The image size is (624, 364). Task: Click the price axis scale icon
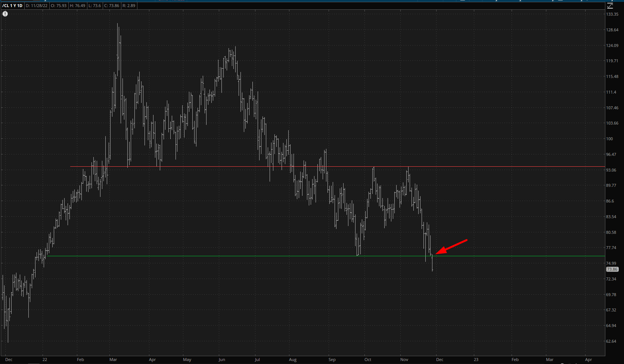[610, 6]
